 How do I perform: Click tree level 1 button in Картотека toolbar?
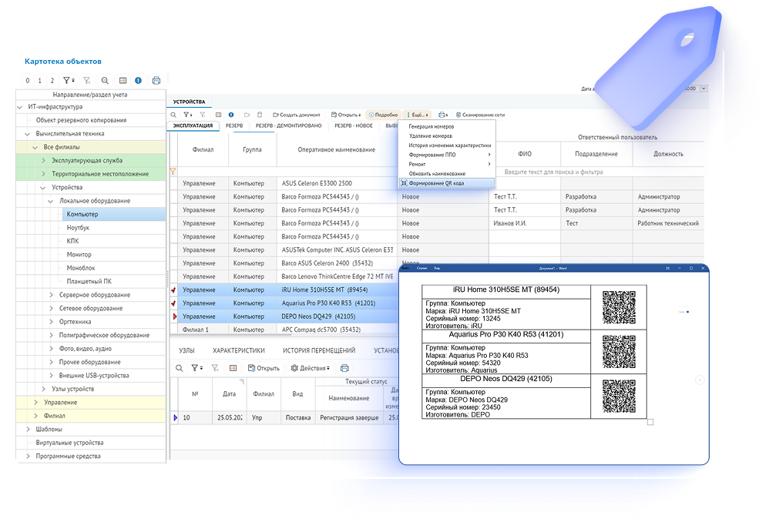pos(40,80)
